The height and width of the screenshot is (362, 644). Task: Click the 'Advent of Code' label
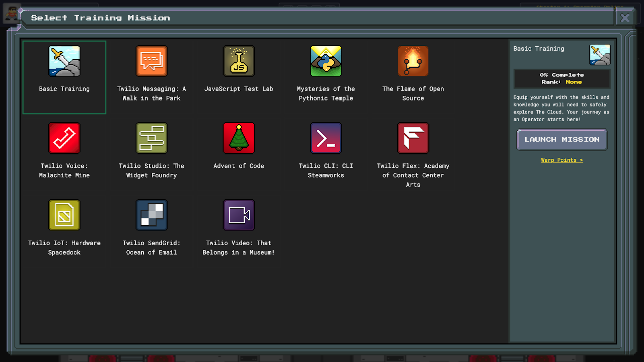pyautogui.click(x=239, y=166)
